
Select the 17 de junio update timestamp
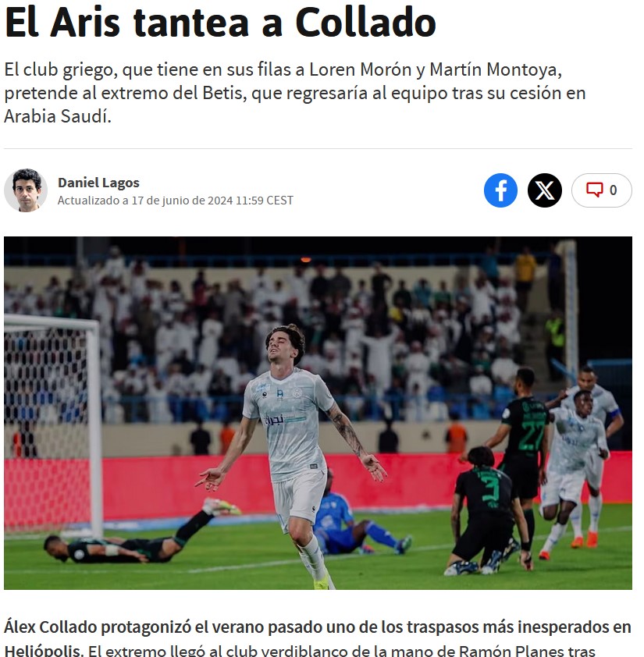point(176,201)
